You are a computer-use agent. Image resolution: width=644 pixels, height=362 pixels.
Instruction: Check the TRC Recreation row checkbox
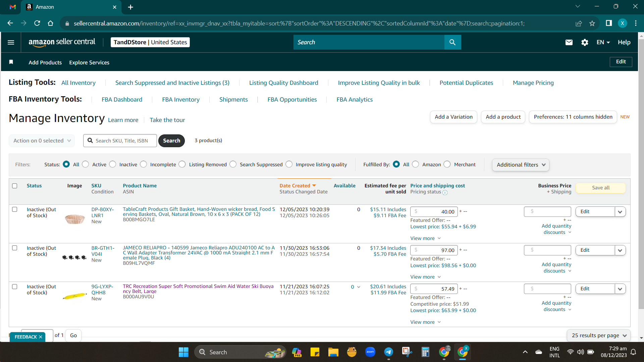[x=15, y=287]
